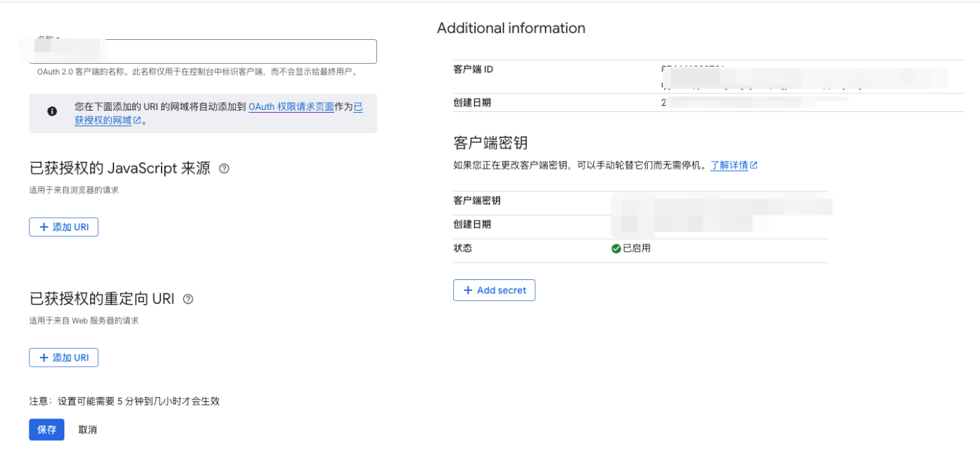Image resolution: width=980 pixels, height=462 pixels.
Task: Click external link icon after 了解详情
Action: point(754,166)
